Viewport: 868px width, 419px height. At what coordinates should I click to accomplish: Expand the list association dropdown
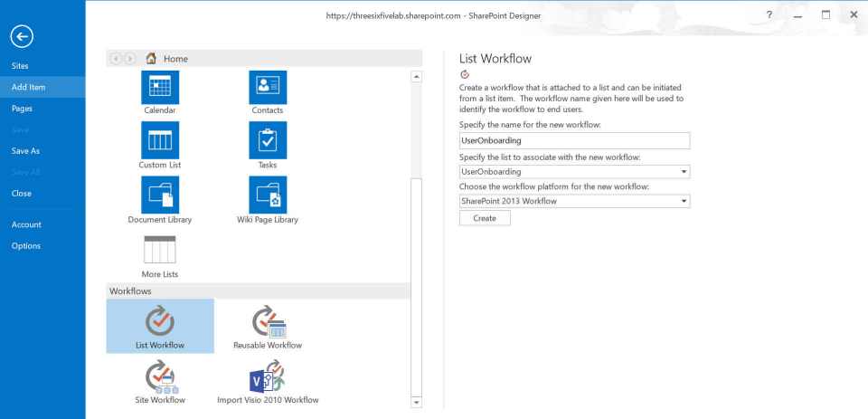tap(684, 171)
